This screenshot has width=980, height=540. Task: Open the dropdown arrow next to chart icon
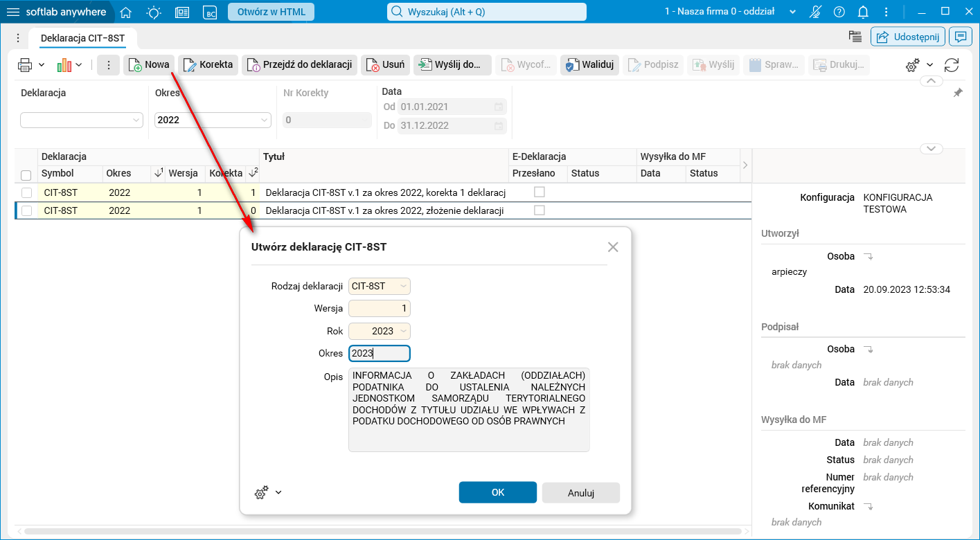[79, 65]
